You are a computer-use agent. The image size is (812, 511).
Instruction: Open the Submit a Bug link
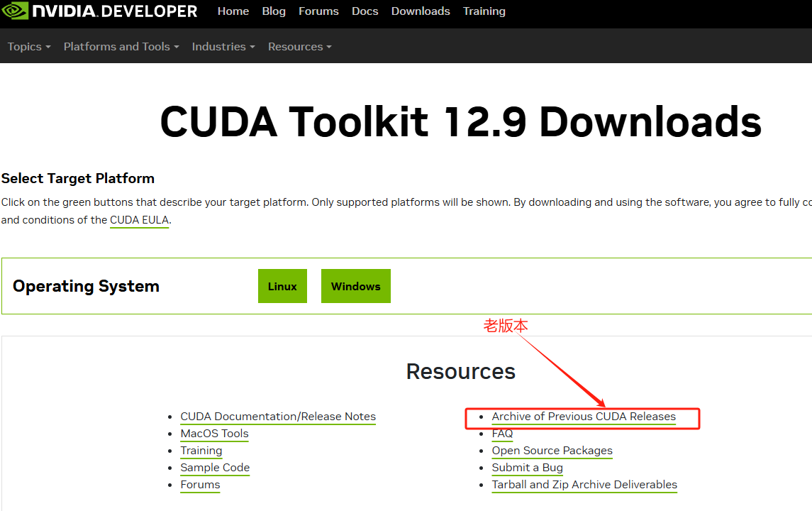coord(527,468)
